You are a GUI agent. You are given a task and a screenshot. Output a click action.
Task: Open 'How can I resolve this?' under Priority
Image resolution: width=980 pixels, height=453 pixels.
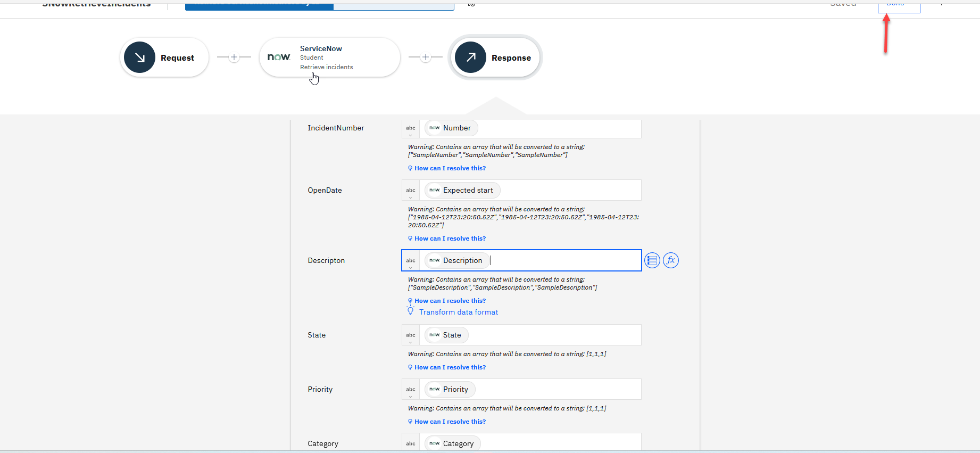[x=450, y=422]
